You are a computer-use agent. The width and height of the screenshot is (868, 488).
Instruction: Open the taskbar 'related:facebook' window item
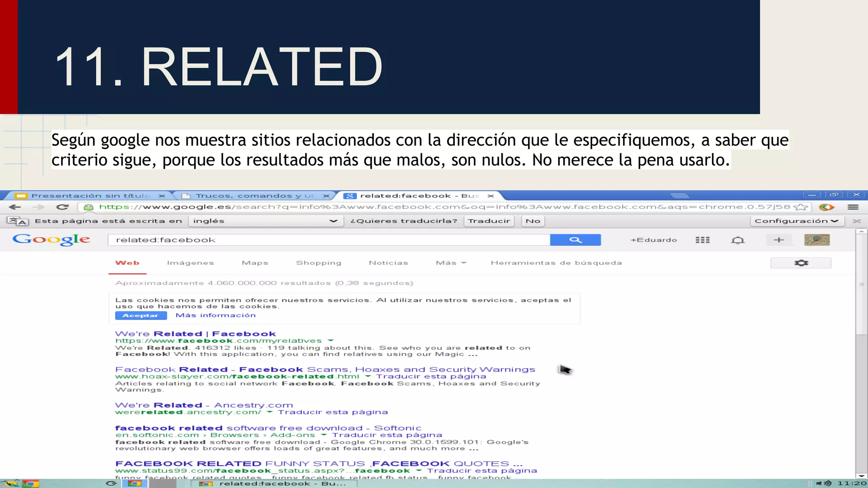pos(274,483)
